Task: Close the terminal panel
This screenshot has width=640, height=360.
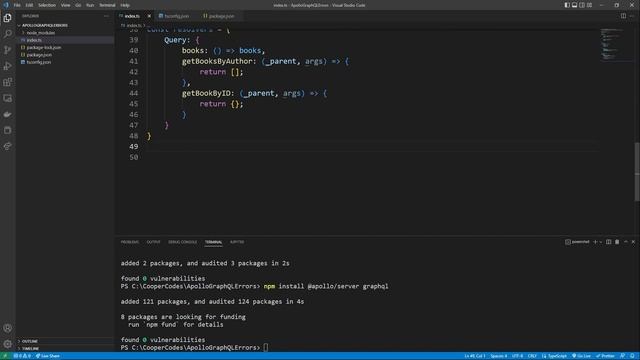Action: (x=633, y=242)
